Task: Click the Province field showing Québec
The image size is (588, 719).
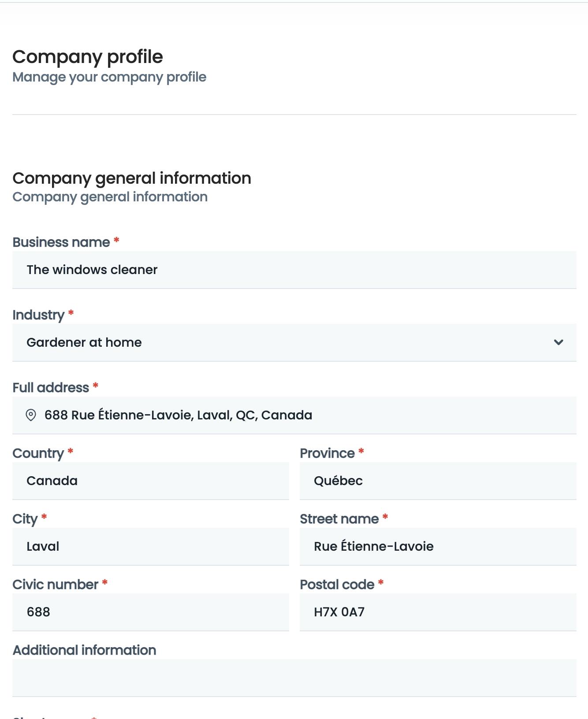Action: [x=438, y=481]
